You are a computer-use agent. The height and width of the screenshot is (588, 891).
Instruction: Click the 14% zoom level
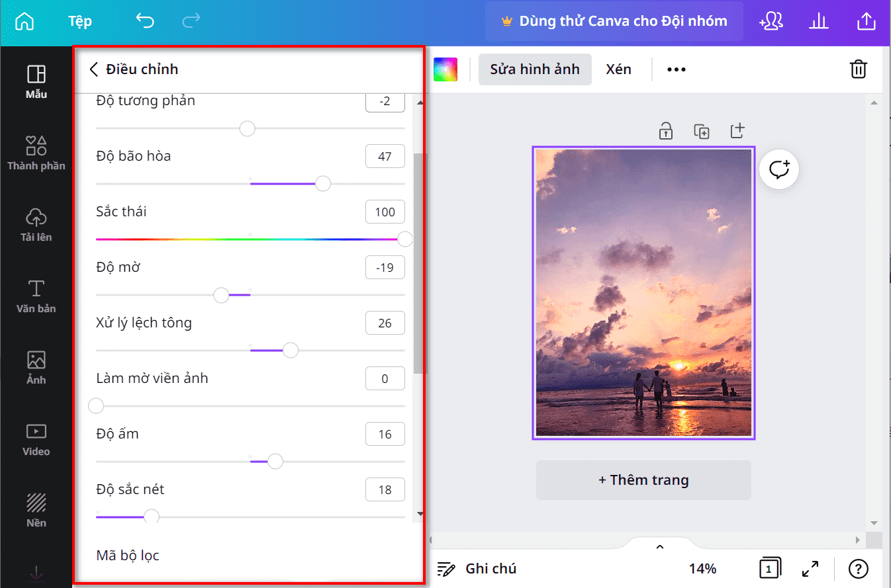click(x=702, y=569)
